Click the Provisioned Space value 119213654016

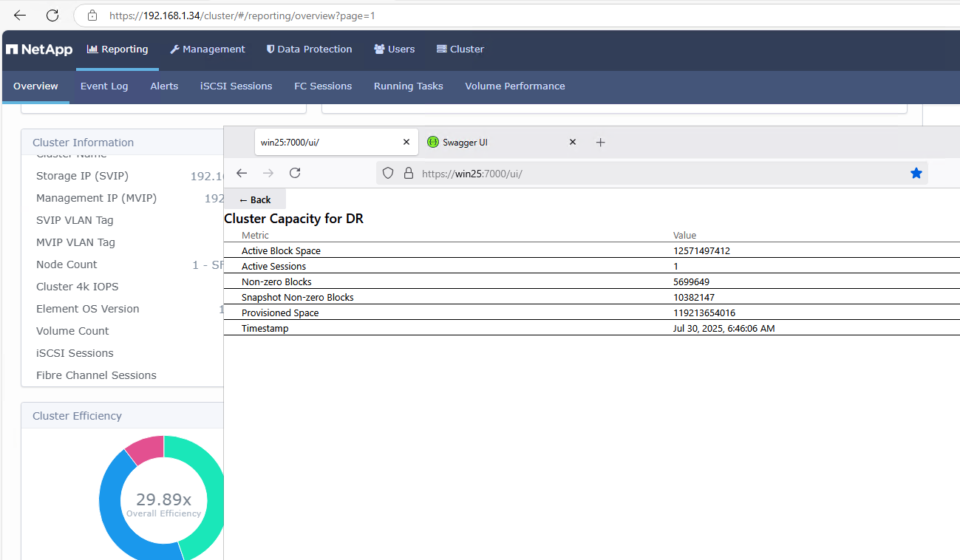(x=704, y=313)
